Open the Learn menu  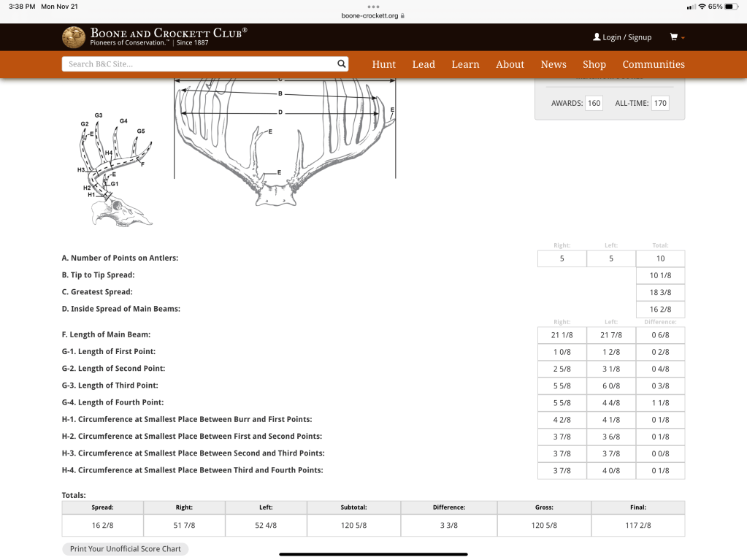(x=465, y=64)
